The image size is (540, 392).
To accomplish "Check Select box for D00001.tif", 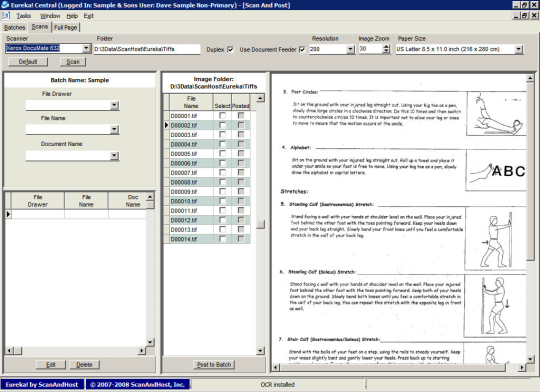I will pos(222,115).
